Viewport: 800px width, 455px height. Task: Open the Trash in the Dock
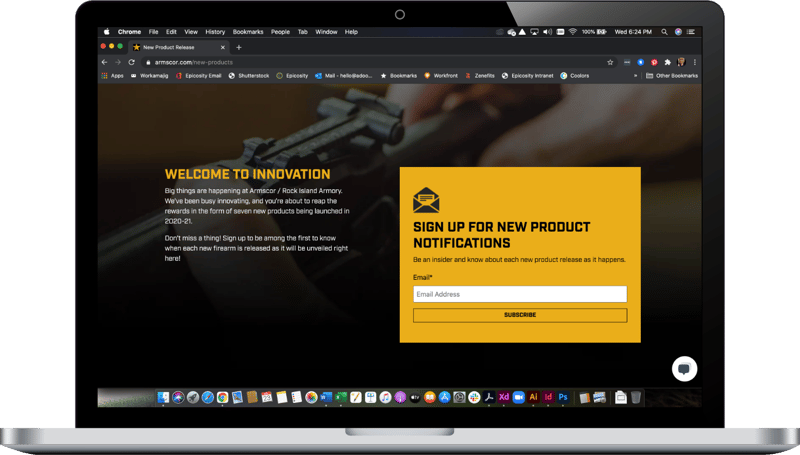(x=636, y=397)
